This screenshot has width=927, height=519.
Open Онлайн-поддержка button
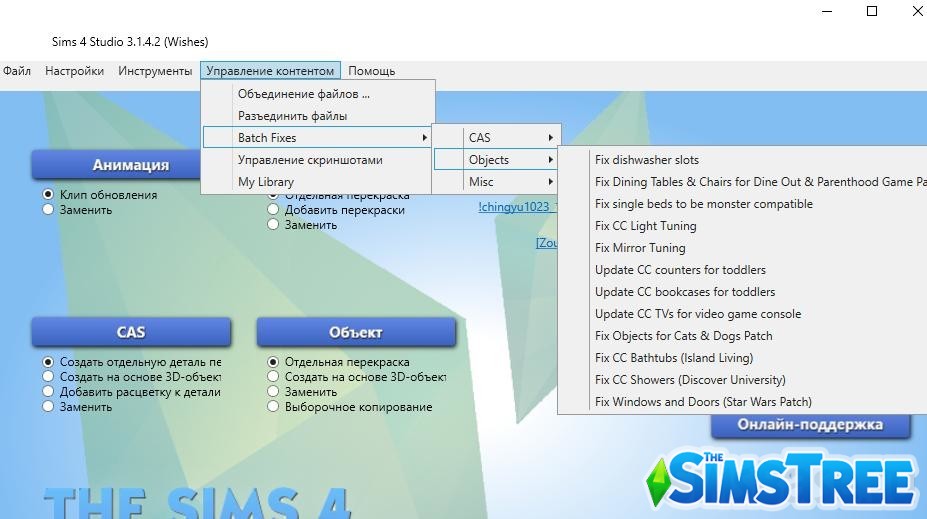coord(810,425)
